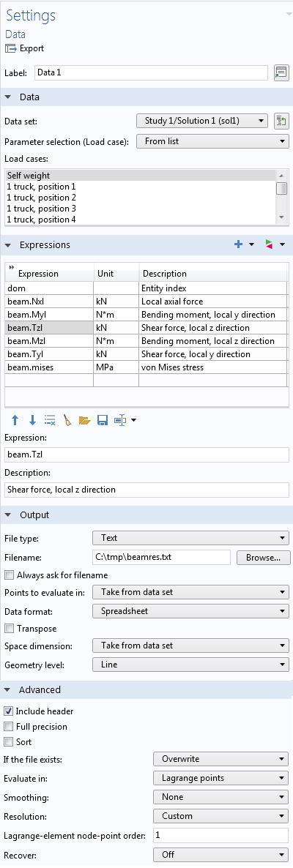Viewport: 293px width, 868px height.
Task: Clear the table with broom icon
Action: click(x=67, y=421)
